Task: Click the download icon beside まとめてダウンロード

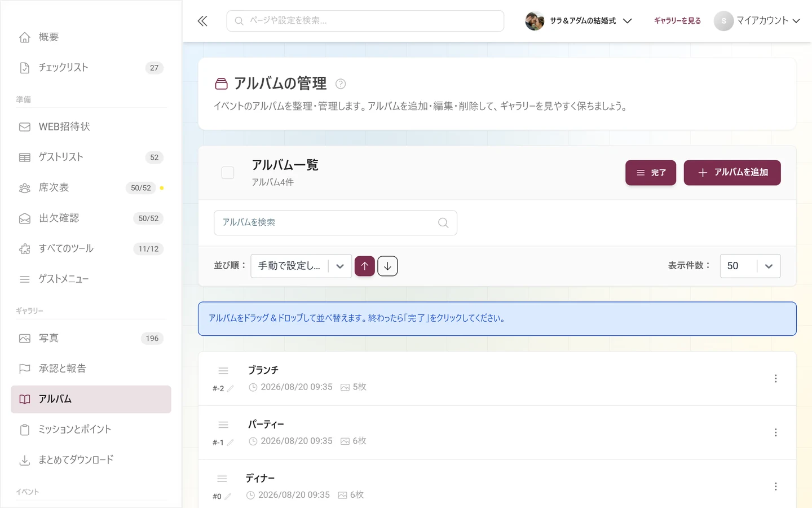Action: click(x=25, y=461)
